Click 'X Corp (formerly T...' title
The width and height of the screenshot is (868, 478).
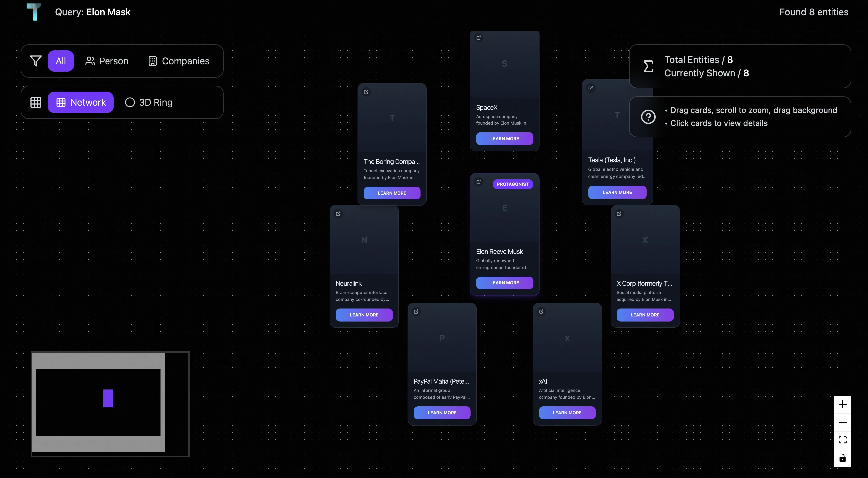[644, 283]
